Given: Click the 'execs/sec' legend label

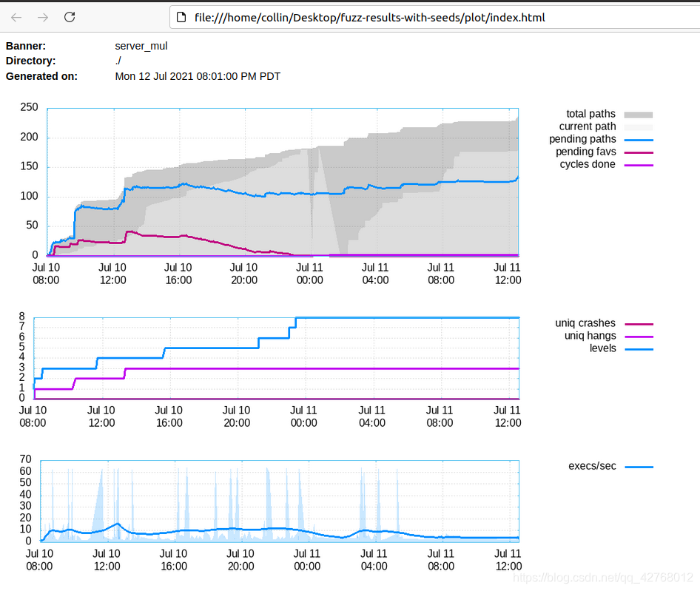Looking at the screenshot, I should pyautogui.click(x=592, y=466).
